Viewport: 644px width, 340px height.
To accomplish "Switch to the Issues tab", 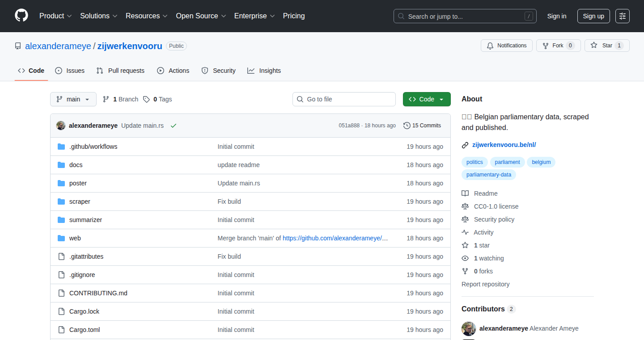I will [x=70, y=71].
